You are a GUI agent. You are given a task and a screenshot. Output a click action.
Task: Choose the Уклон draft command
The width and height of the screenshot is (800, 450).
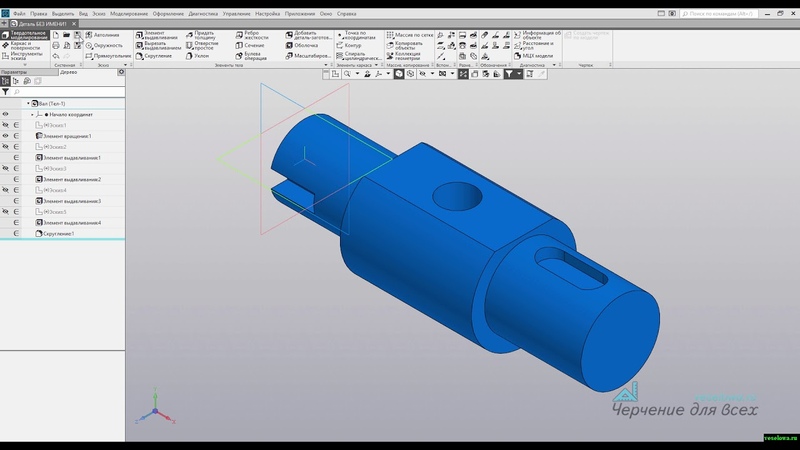197,56
